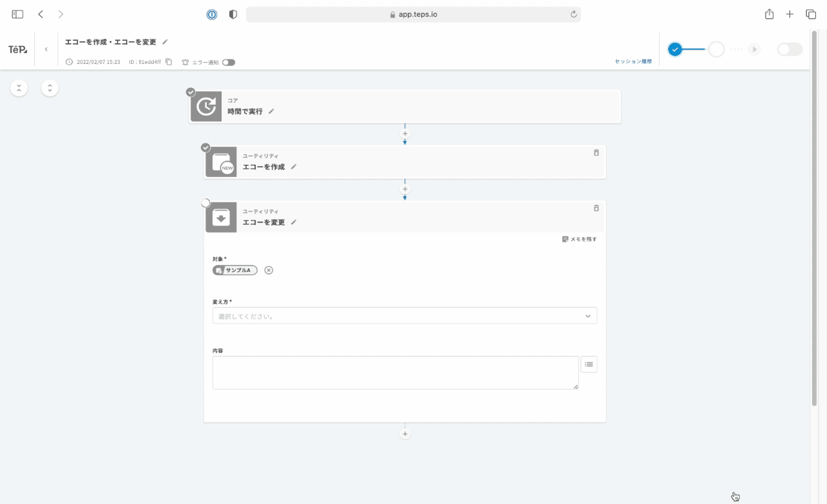Edit the workflow title with pencil icon
The image size is (827, 504).
(165, 42)
